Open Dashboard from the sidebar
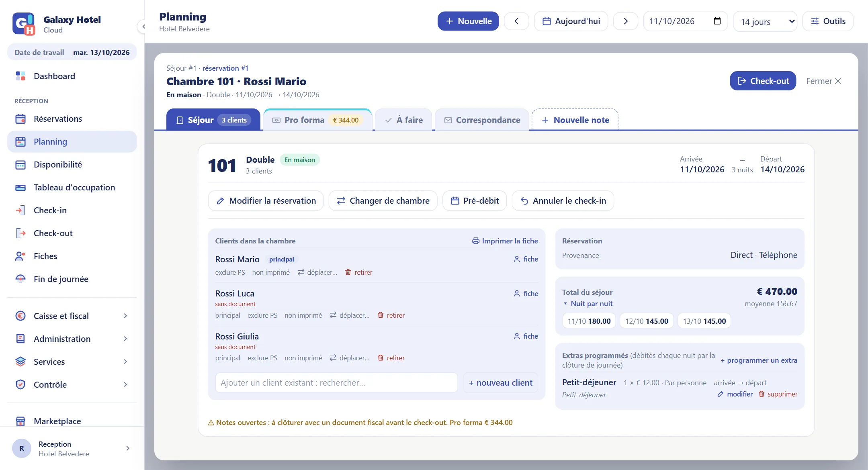 tap(72, 76)
